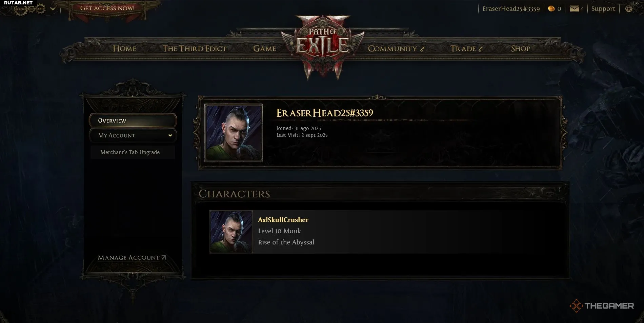The image size is (644, 323).
Task: Open the mail envelope icon
Action: pos(574,8)
